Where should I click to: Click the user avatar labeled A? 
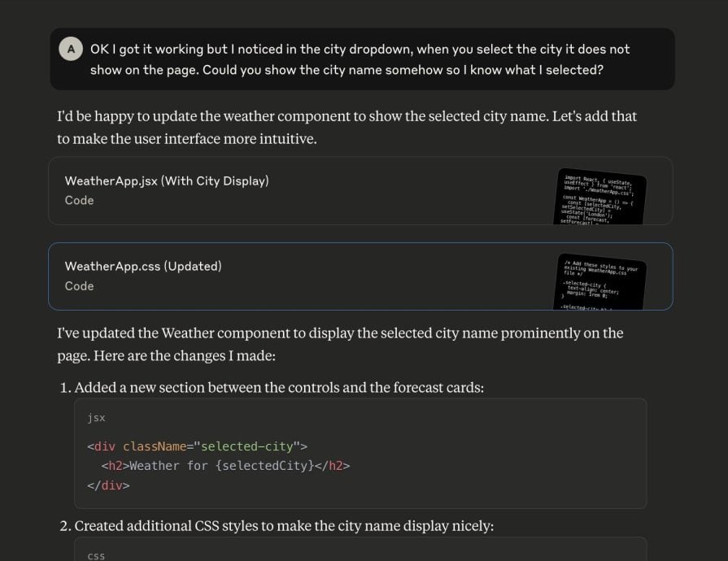71,49
